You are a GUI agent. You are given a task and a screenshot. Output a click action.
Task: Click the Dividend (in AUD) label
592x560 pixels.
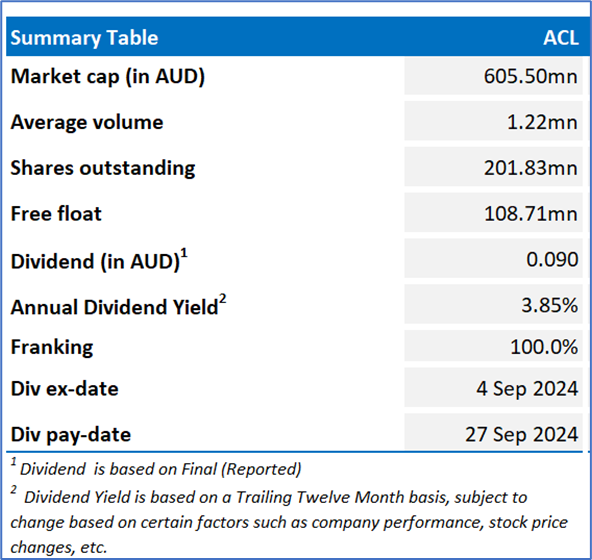[x=99, y=260]
